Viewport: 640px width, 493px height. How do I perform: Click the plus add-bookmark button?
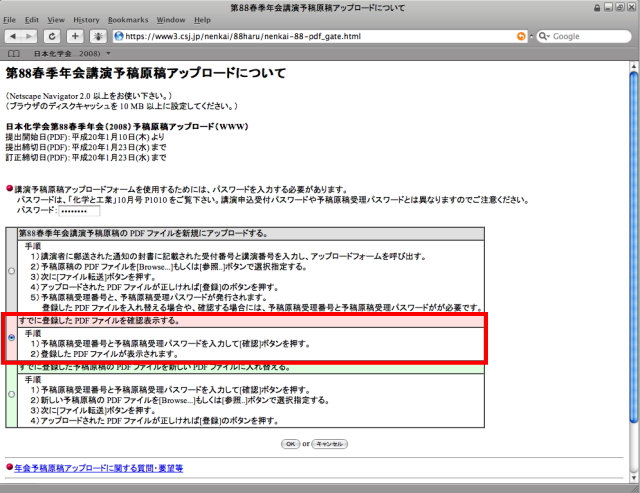coord(73,36)
